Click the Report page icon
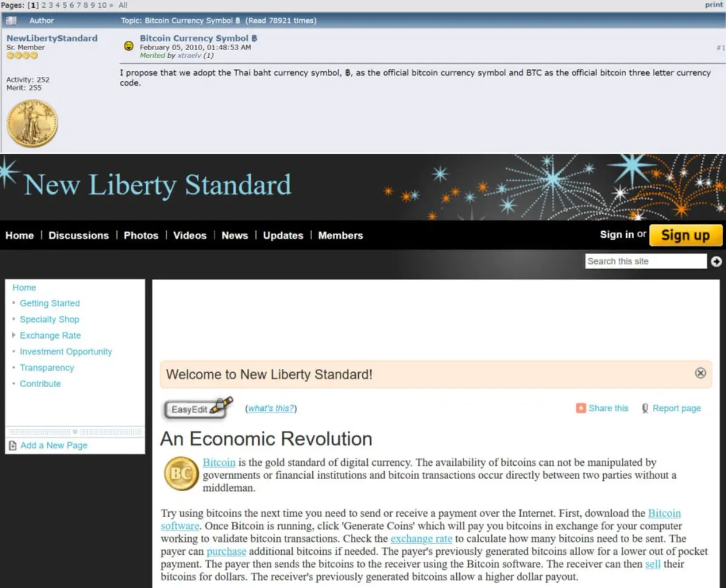The image size is (726, 588). (645, 408)
